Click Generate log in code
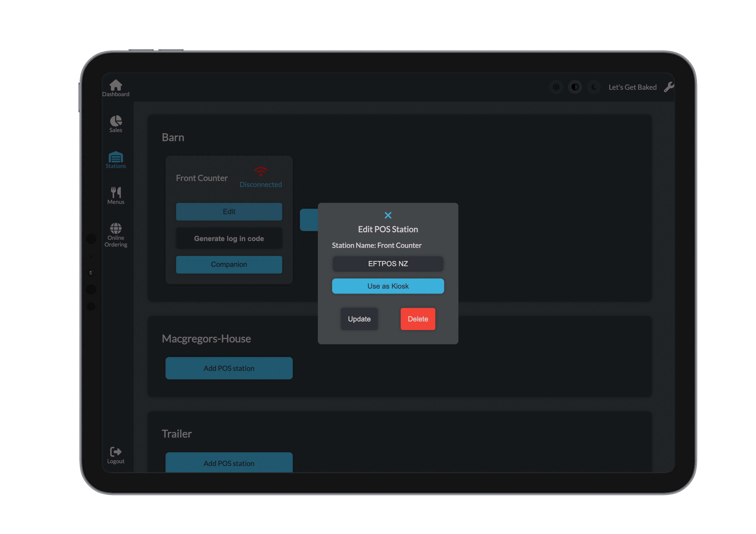The width and height of the screenshot is (756, 534). point(229,238)
